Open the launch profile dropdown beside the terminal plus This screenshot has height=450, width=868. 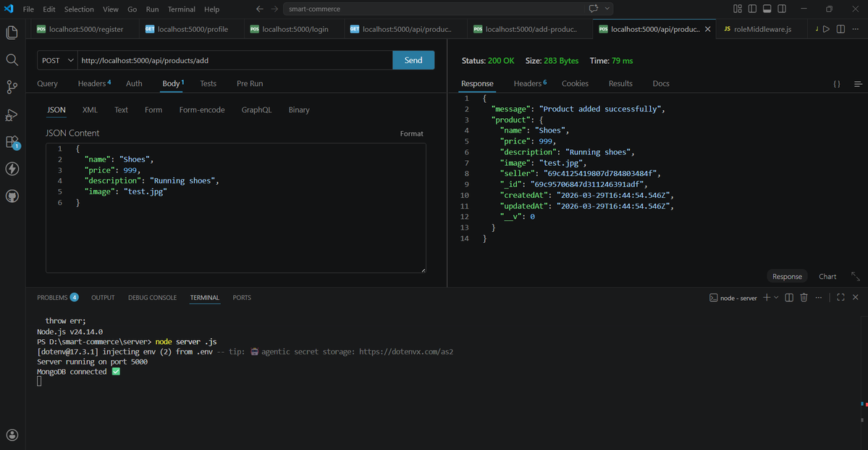(776, 298)
